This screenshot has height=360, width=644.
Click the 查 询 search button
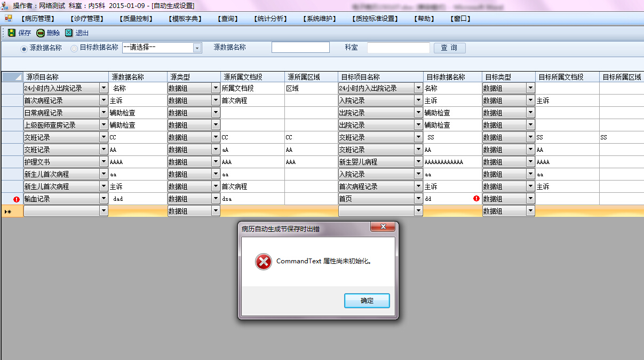coord(449,48)
